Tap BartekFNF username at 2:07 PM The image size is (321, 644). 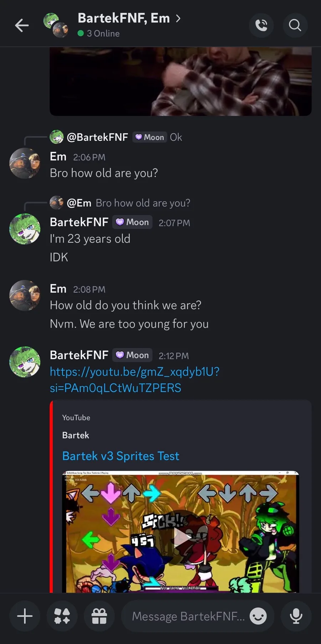[79, 222]
